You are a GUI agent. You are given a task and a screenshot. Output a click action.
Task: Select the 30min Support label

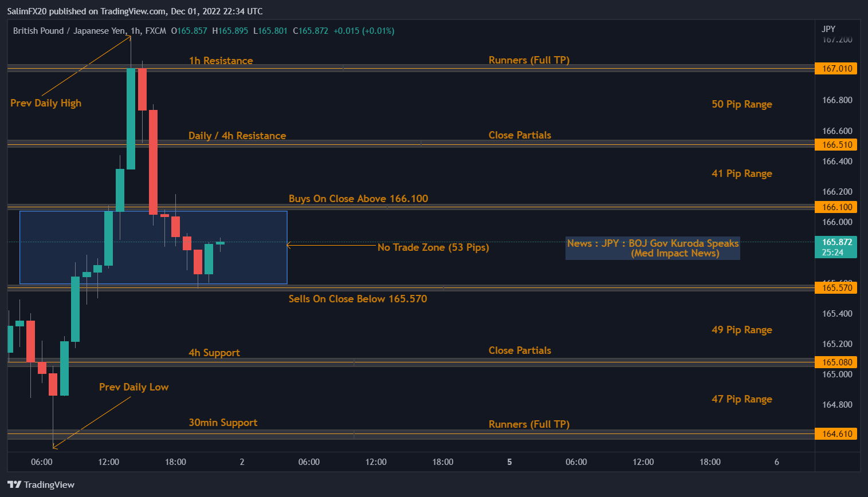tap(223, 423)
